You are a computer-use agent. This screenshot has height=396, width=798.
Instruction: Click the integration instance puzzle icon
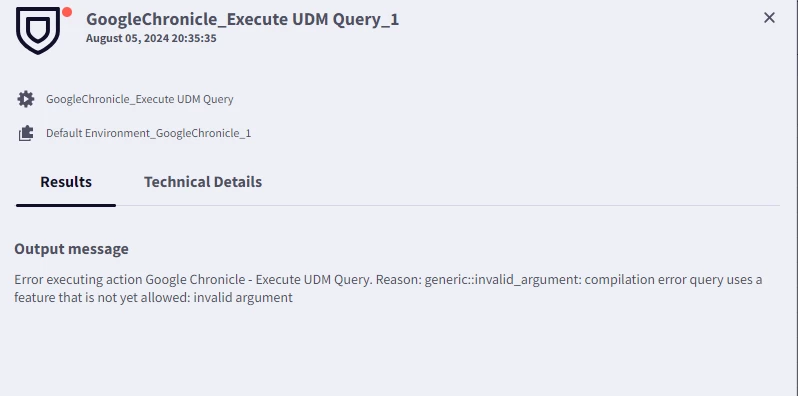pos(26,133)
